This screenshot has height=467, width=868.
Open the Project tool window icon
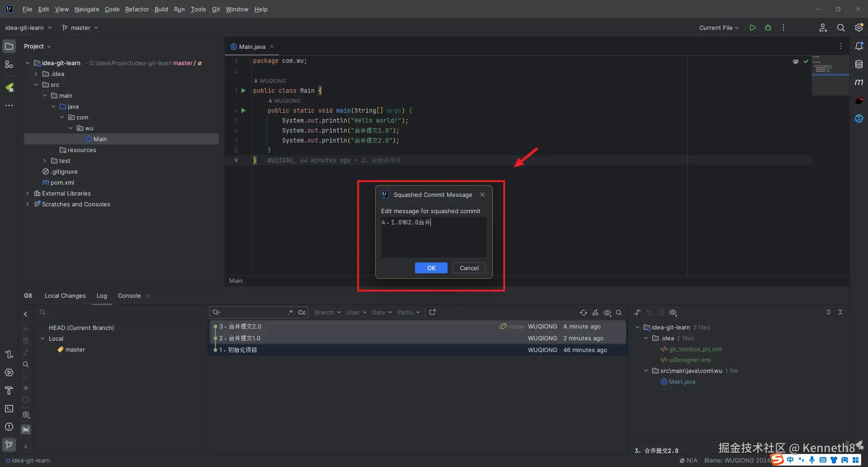coord(9,46)
